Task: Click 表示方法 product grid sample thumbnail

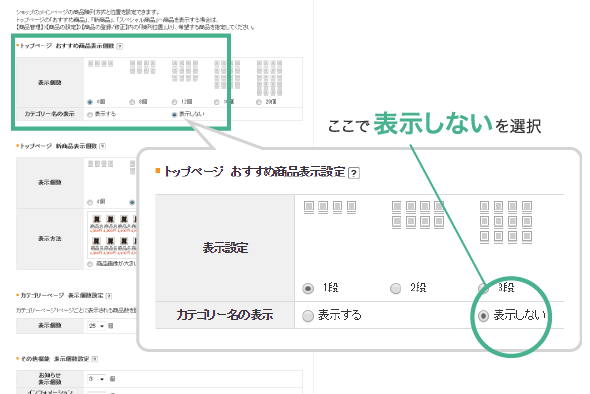Action: coord(112,236)
